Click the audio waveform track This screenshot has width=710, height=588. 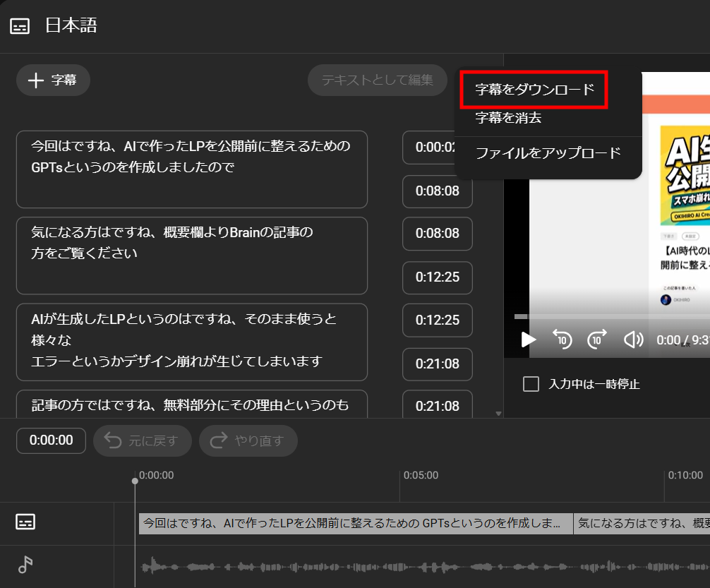pos(425,567)
